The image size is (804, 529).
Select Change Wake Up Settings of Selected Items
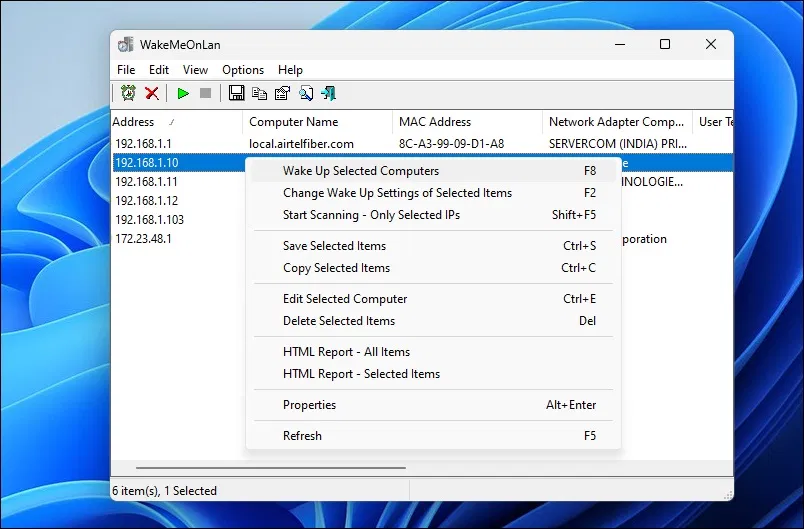(x=397, y=193)
